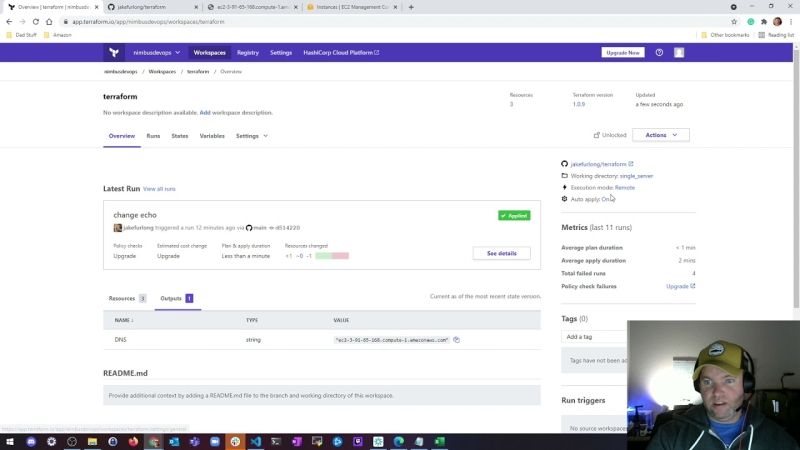Click the Remote execution mode link

(x=624, y=187)
